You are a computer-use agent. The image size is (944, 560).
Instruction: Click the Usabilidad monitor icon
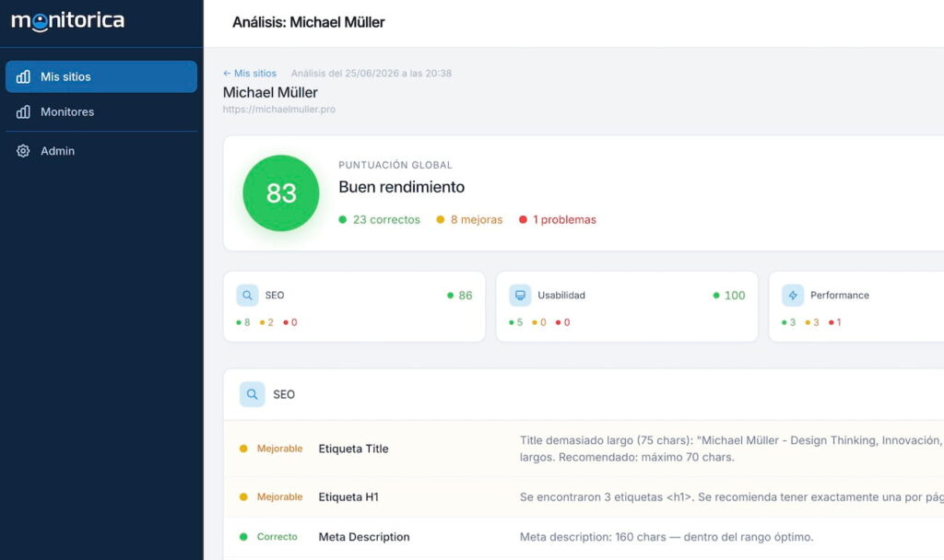coord(520,296)
